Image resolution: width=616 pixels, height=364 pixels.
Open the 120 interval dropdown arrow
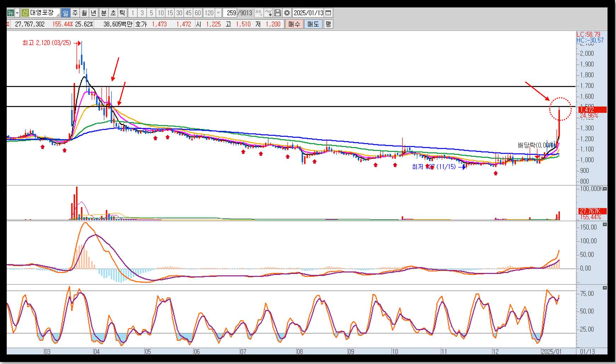218,13
